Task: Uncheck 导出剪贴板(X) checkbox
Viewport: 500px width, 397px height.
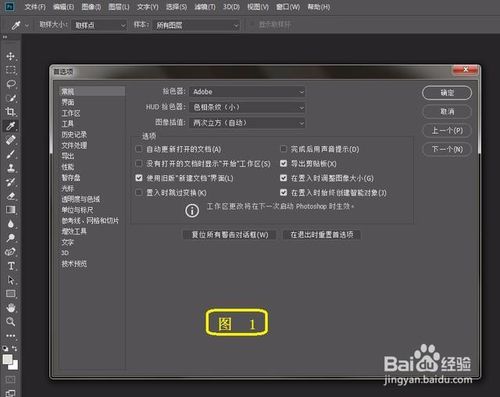Action: click(283, 163)
